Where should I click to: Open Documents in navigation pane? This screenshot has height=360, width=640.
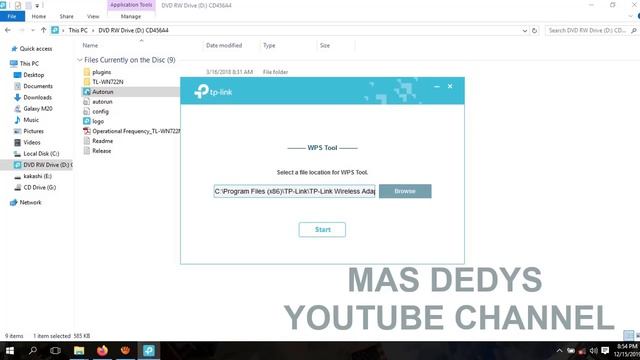[x=38, y=86]
